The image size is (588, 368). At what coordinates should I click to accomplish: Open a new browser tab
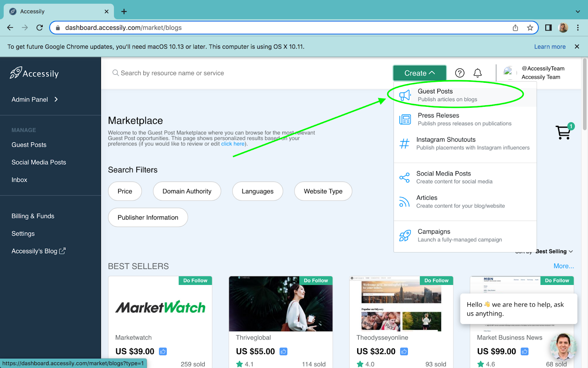(124, 11)
